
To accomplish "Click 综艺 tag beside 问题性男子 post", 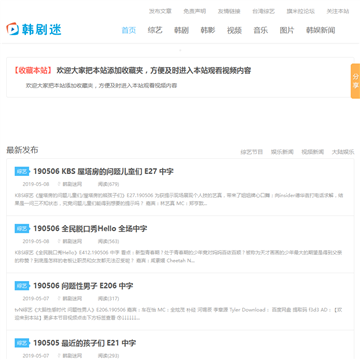I will pos(22,286).
